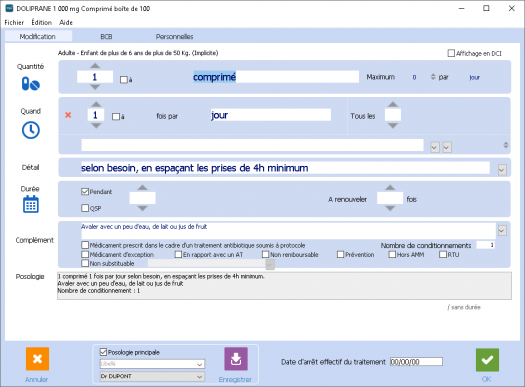Decrease 'fois par' count down arrow
Viewport: 525px width, 387px height.
pyautogui.click(x=96, y=126)
